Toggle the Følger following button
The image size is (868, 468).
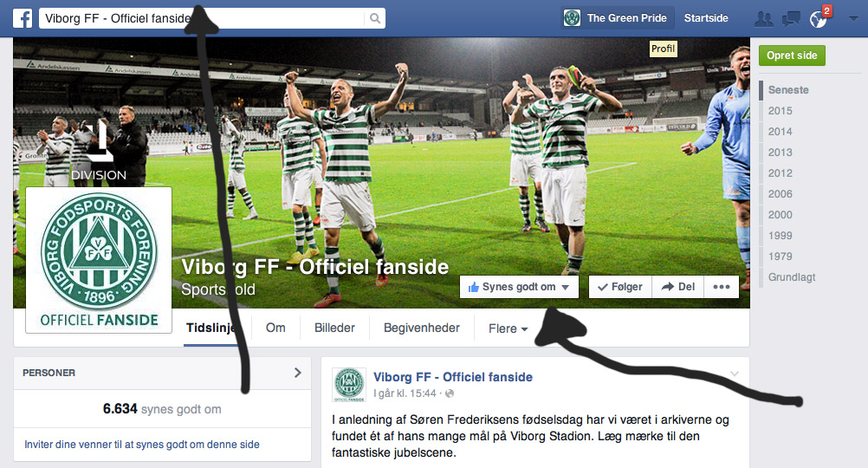coord(620,287)
